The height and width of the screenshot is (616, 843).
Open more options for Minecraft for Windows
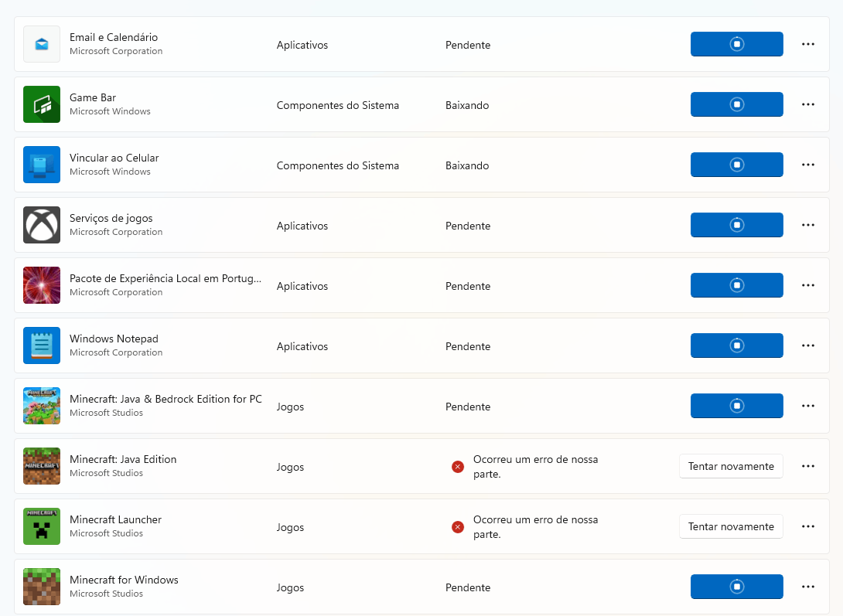[808, 587]
